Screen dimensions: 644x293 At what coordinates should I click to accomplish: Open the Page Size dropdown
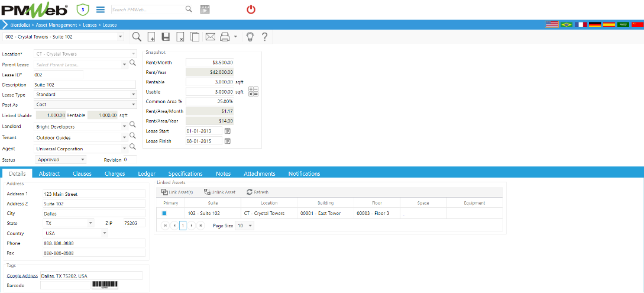pyautogui.click(x=251, y=226)
